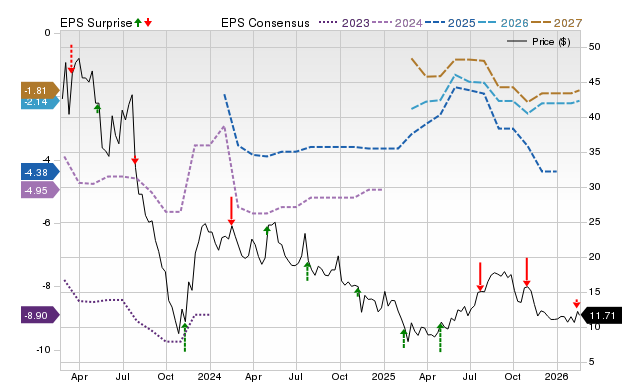Click the dark blue -4.38 value tag
The height and width of the screenshot is (382, 640).
40,172
